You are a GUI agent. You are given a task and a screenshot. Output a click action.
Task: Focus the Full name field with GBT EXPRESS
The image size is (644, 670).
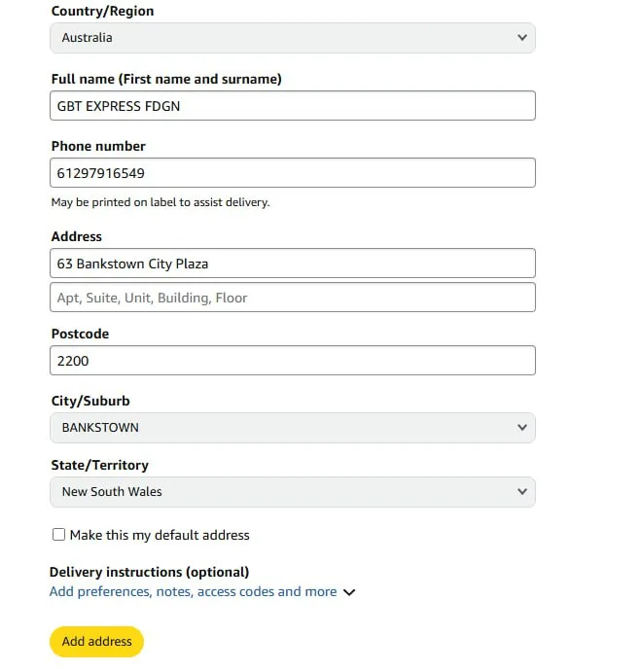pyautogui.click(x=292, y=106)
